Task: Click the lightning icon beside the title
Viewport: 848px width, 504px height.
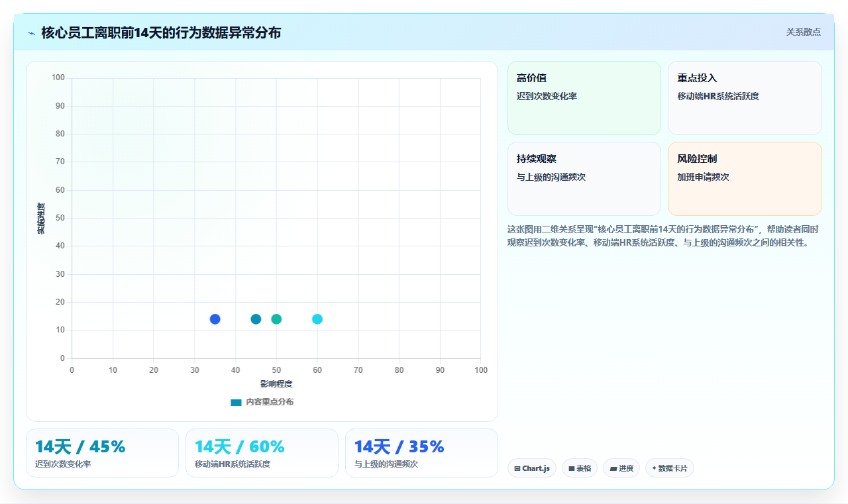Action: [x=31, y=32]
